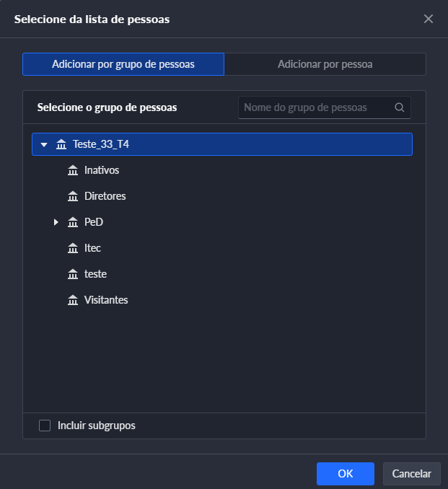Confirm selection with OK button

pyautogui.click(x=345, y=474)
